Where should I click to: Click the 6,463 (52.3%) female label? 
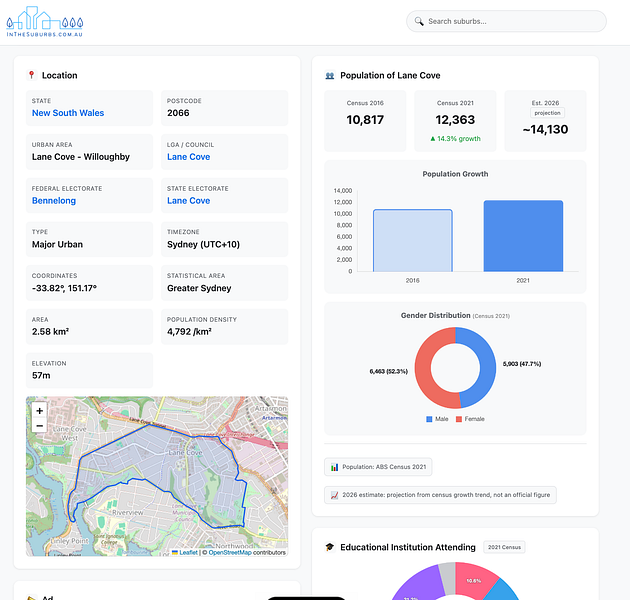pyautogui.click(x=389, y=371)
